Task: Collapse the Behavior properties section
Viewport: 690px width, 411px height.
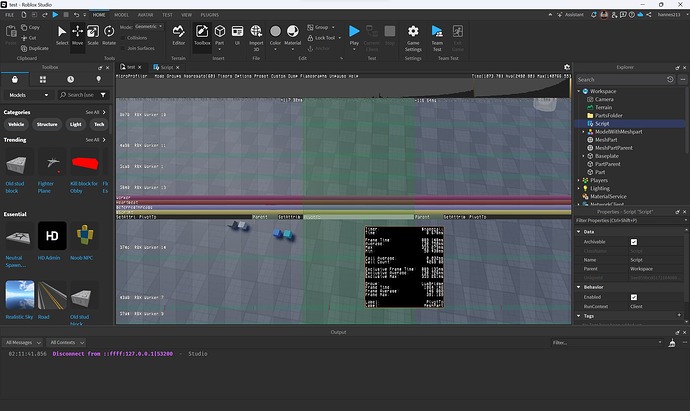Action: (x=578, y=287)
